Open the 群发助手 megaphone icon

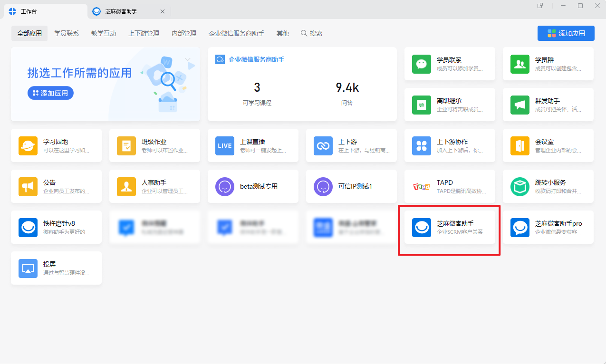[x=520, y=105]
